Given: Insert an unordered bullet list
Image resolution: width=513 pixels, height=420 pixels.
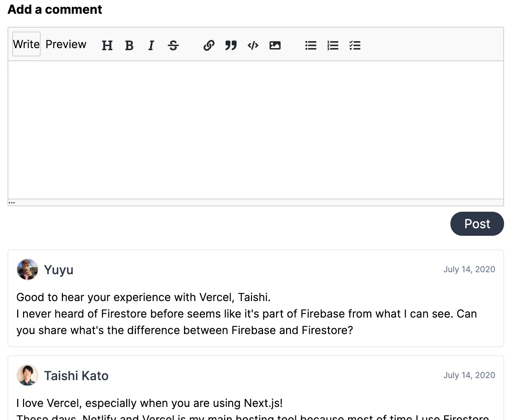Looking at the screenshot, I should click(x=310, y=45).
